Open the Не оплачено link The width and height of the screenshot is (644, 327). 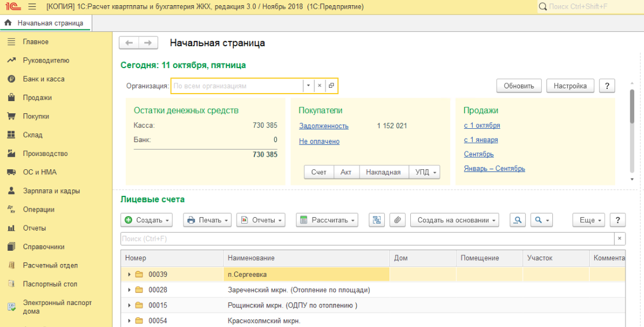(319, 141)
